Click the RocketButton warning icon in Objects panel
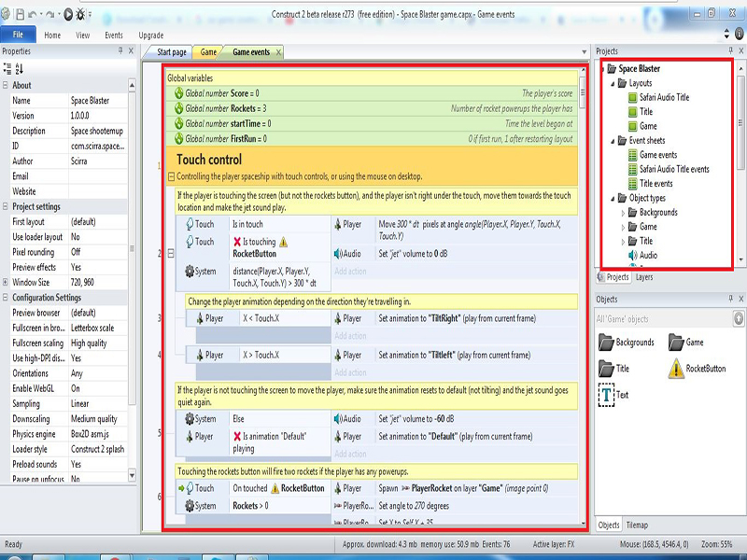Screen dimensions: 747x560 (x=676, y=368)
